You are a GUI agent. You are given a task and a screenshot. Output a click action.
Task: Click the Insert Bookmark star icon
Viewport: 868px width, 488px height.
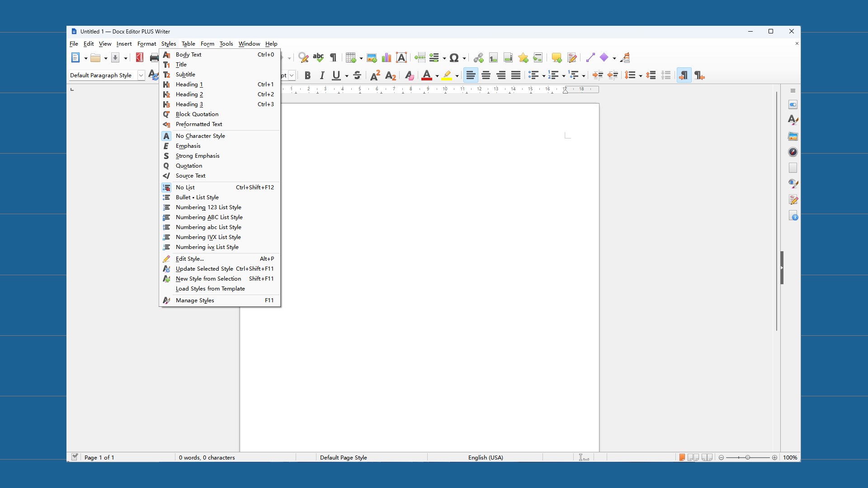coord(523,58)
